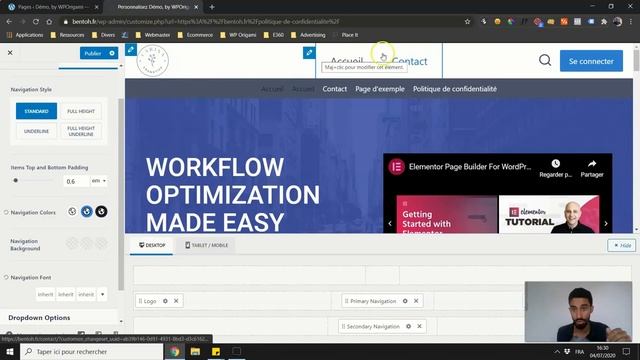Click the Contact link in the secondary navigation bar
This screenshot has width=640, height=360.
point(335,89)
